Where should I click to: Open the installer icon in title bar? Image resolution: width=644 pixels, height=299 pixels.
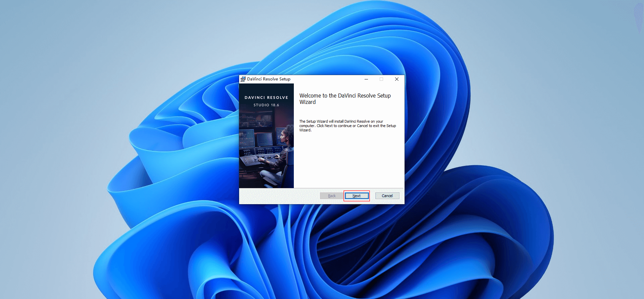[x=243, y=79]
